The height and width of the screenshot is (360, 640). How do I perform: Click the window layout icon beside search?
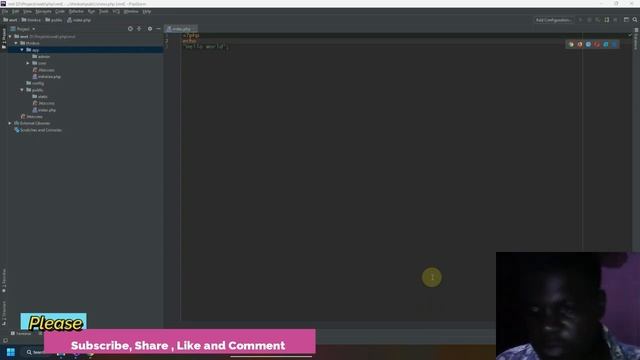pos(626,20)
